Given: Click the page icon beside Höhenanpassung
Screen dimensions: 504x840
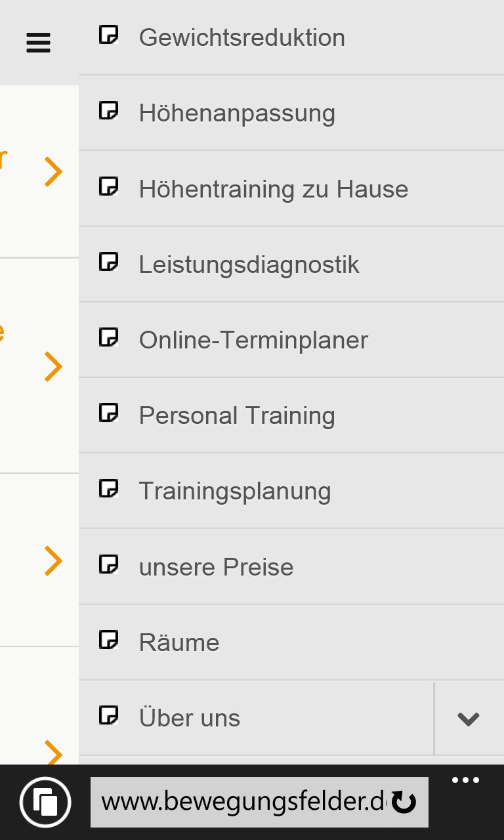Looking at the screenshot, I should (108, 110).
